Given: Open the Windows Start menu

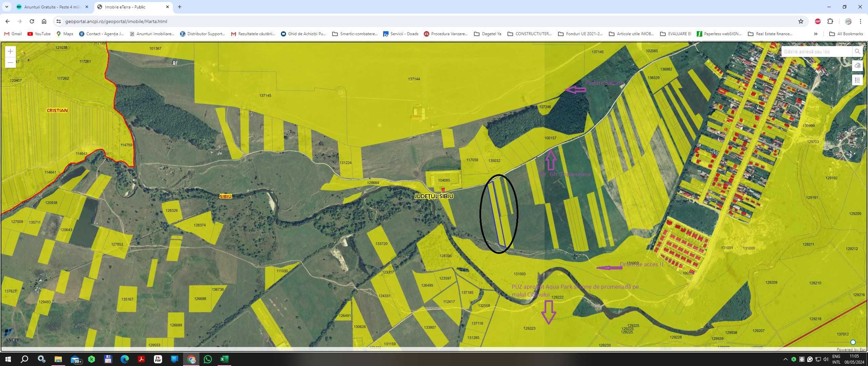Looking at the screenshot, I should (8, 359).
